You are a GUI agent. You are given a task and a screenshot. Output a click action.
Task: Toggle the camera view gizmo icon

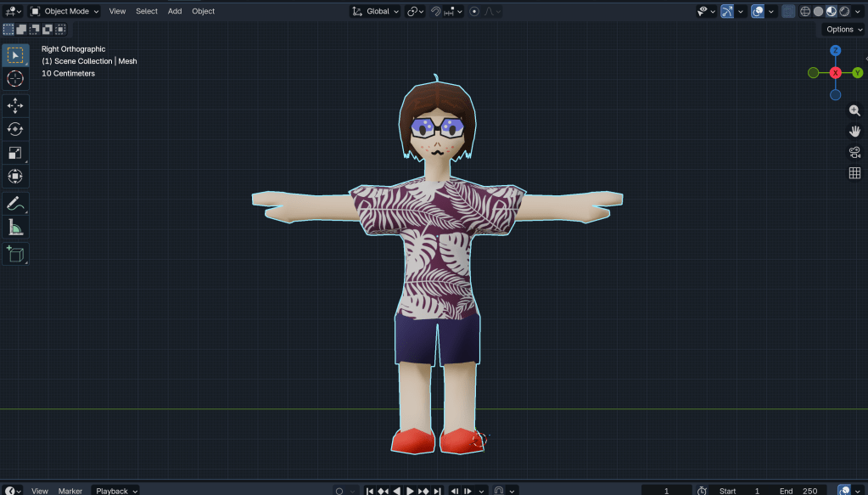[x=854, y=152]
